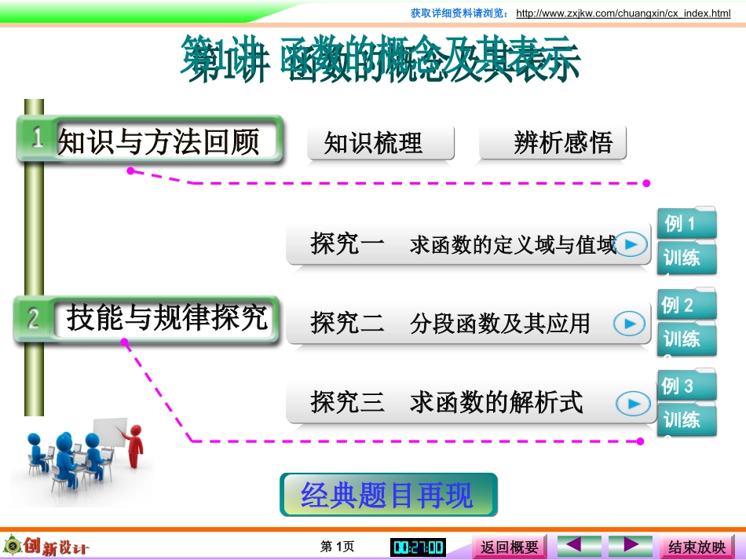This screenshot has width=746, height=560.
Task: Select section 1 知识与方法回顾
Action: tap(150, 139)
